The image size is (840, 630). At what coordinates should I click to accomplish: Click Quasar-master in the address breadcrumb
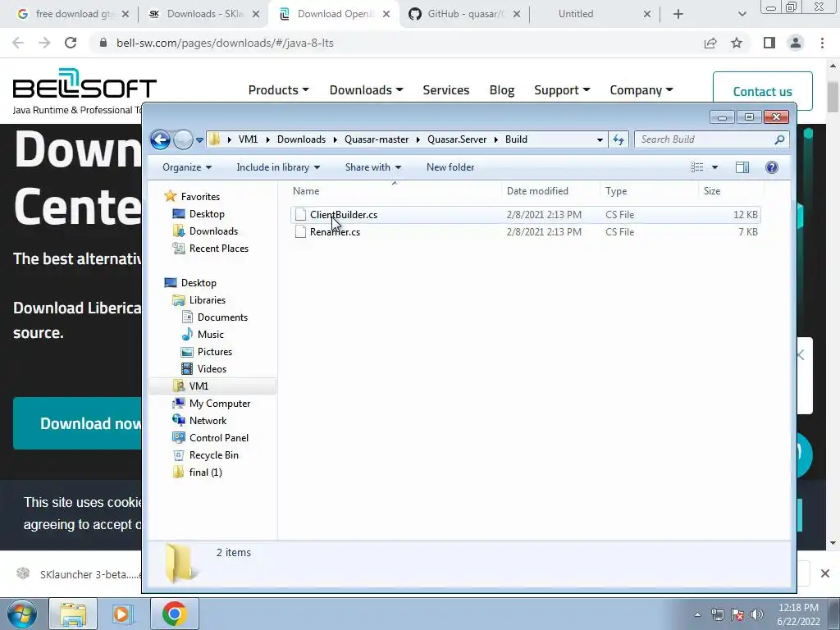(x=376, y=139)
